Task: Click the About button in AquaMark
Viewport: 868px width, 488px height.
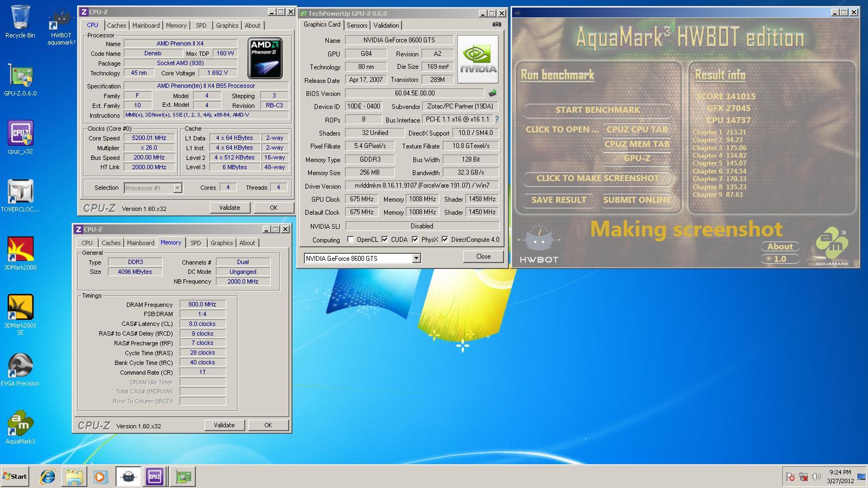Action: [780, 246]
